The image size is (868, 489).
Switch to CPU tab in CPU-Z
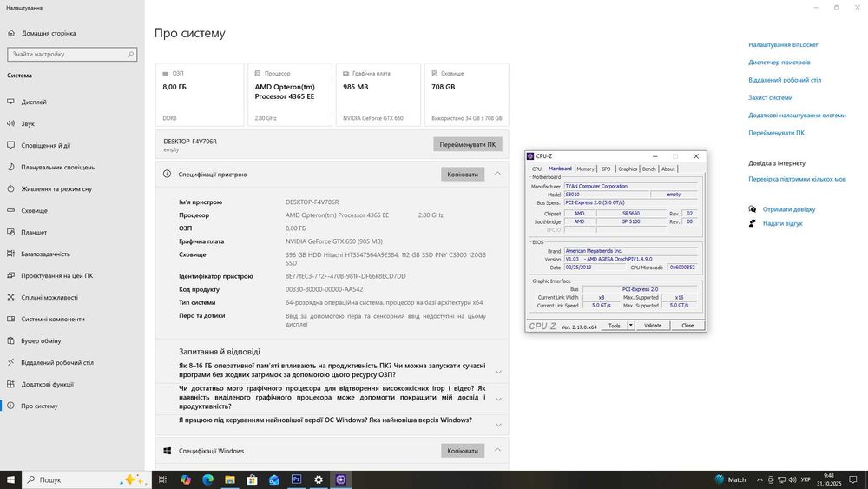pos(536,169)
